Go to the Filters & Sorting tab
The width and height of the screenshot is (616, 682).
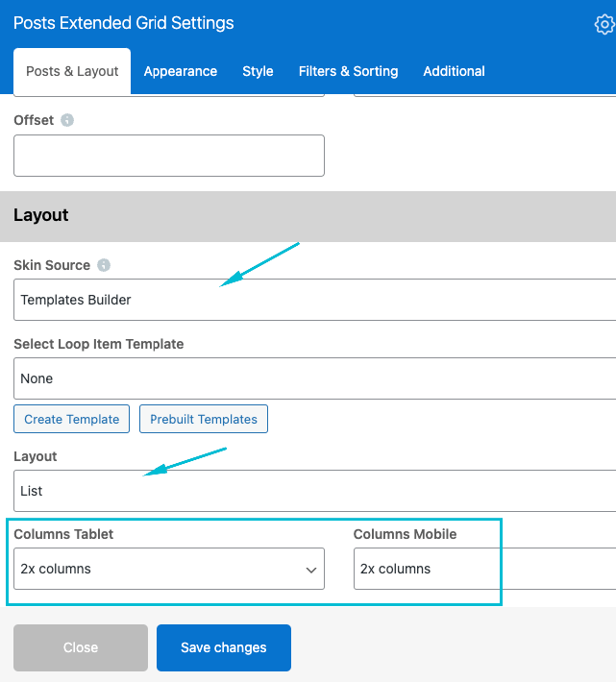(348, 71)
